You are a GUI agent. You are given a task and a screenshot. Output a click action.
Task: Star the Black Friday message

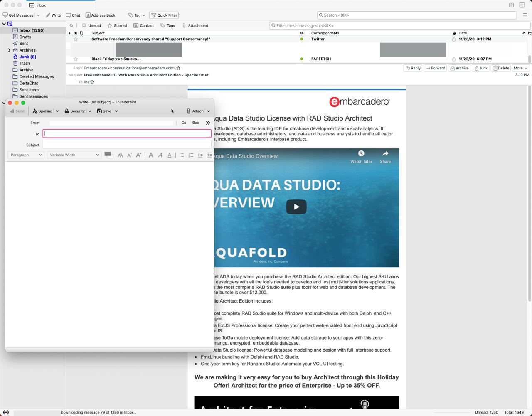76,59
